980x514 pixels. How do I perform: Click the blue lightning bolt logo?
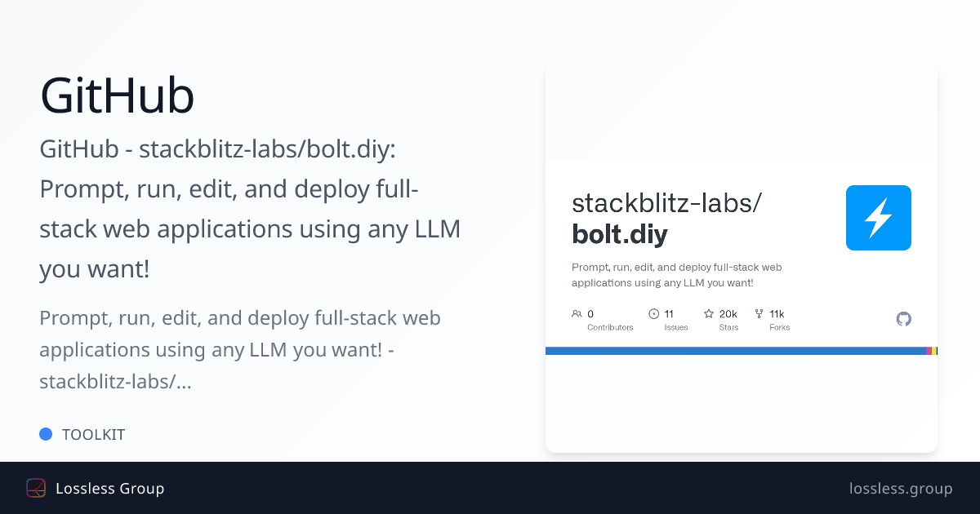click(x=878, y=218)
